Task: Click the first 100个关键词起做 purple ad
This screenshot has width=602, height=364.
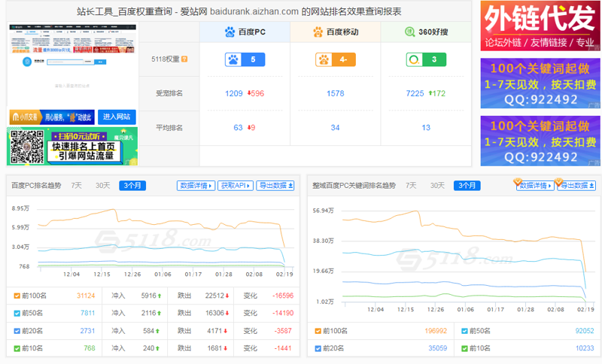Action: [540, 83]
